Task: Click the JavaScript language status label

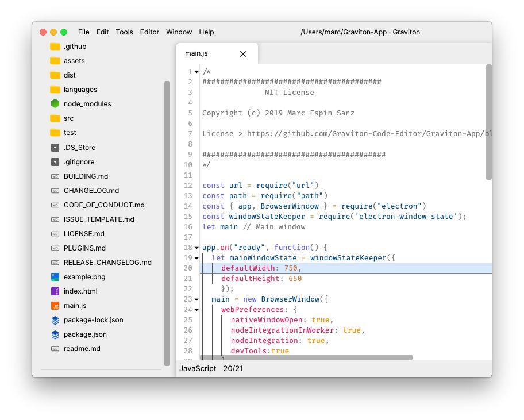Action: click(x=198, y=368)
